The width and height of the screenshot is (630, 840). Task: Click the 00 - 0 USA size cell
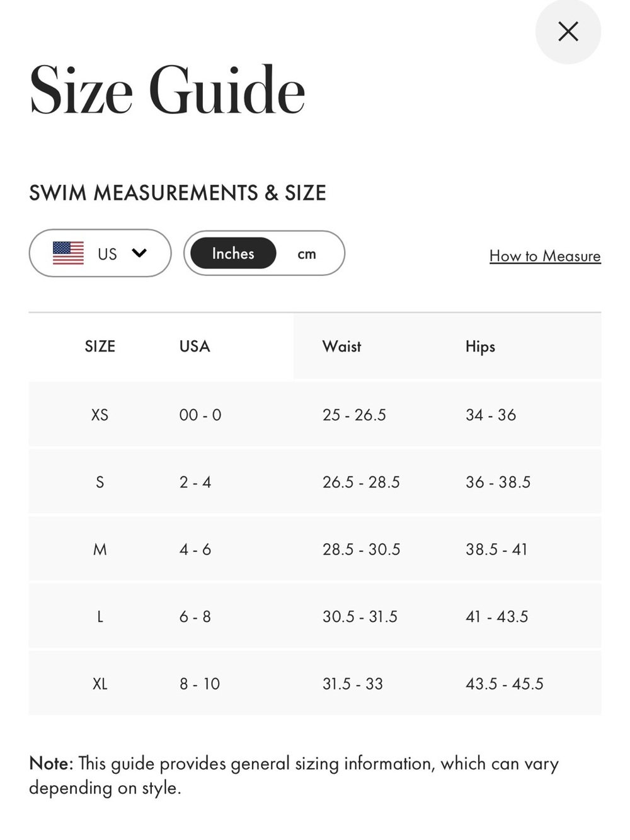tap(200, 415)
